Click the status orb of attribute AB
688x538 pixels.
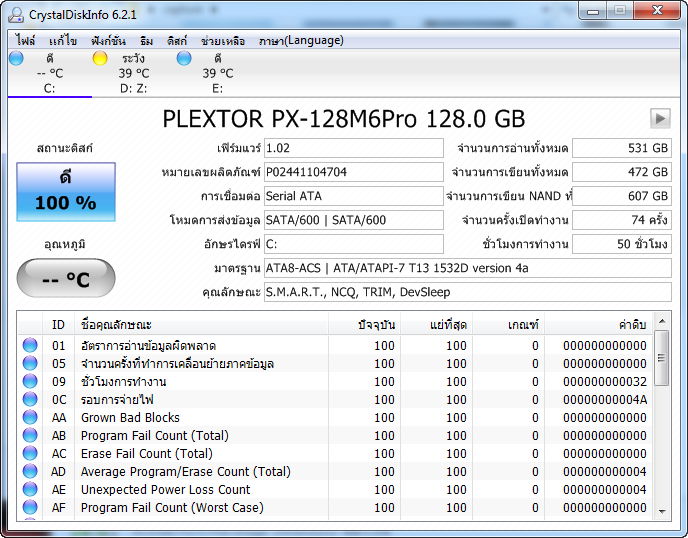30,435
